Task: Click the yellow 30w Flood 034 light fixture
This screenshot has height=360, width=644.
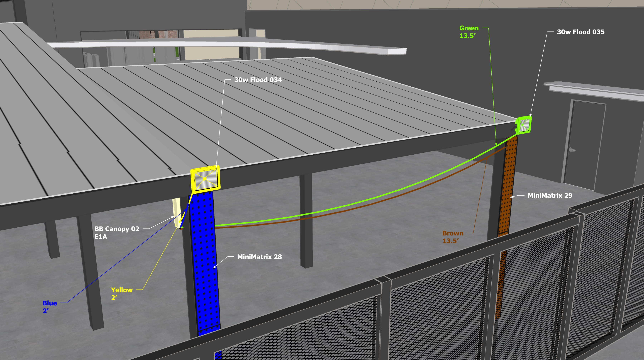Action: tap(205, 179)
